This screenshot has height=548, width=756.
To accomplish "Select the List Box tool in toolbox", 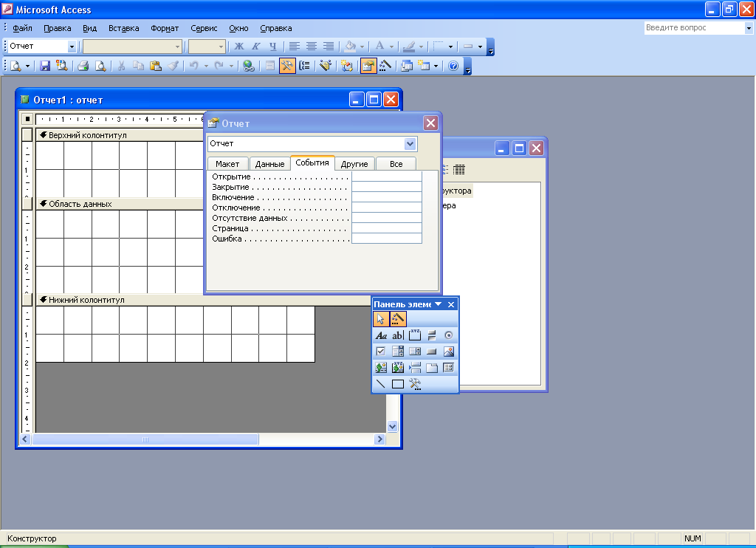I will pyautogui.click(x=415, y=352).
